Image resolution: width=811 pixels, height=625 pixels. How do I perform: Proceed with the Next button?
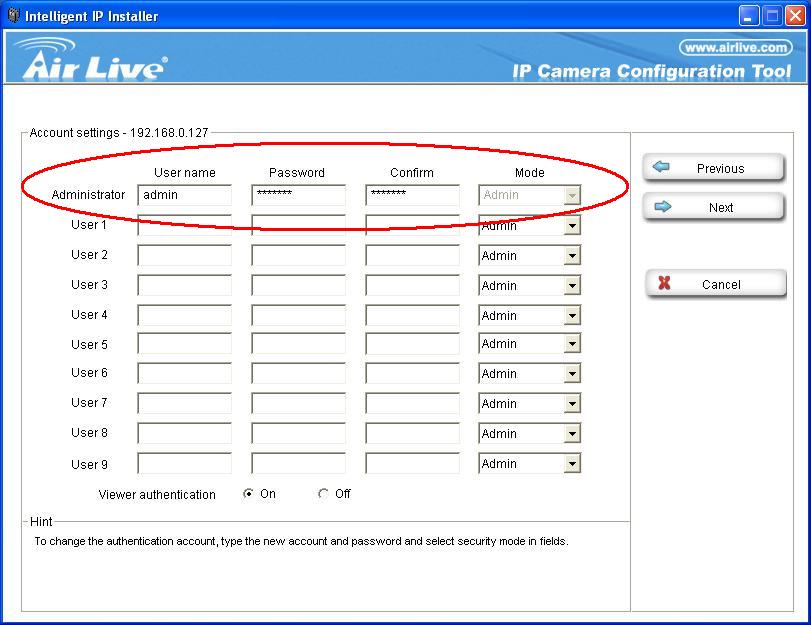[713, 207]
